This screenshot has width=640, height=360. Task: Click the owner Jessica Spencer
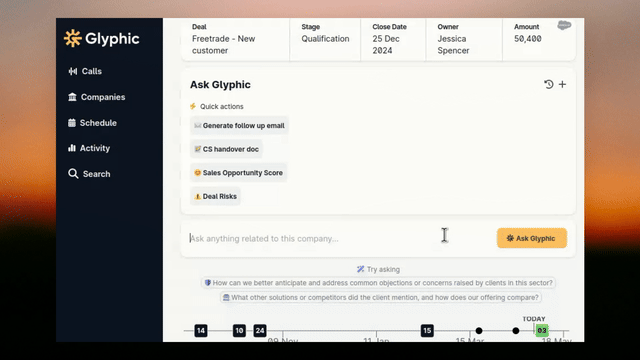453,44
